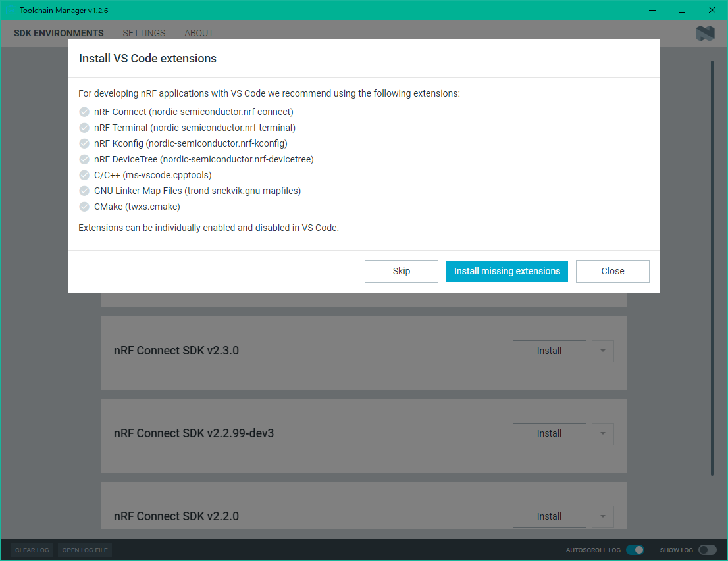Click the window maximize button
The image size is (728, 561).
[x=682, y=11]
